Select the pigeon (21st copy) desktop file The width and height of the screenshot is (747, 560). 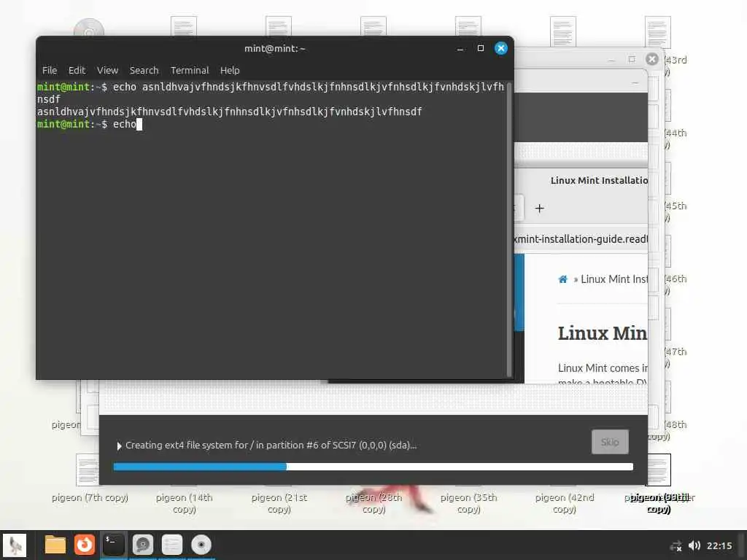[279, 503]
